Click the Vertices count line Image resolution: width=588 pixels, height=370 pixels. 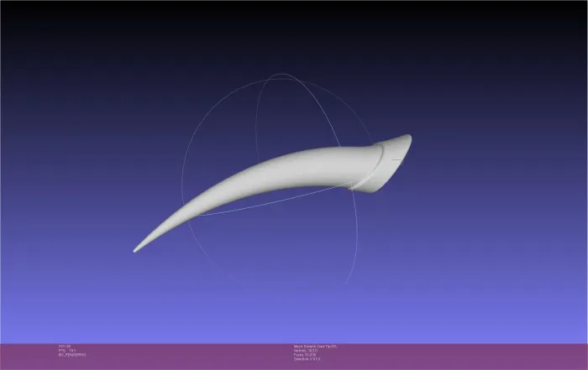(x=306, y=351)
